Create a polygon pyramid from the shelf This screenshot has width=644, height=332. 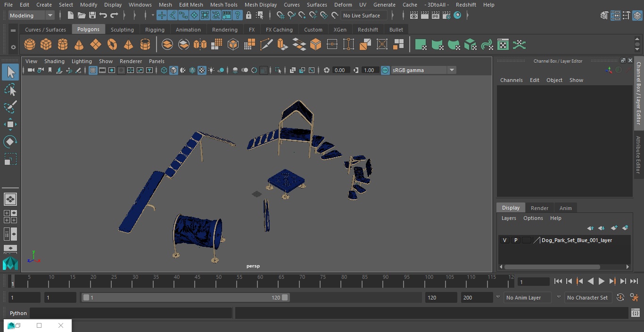pos(128,45)
